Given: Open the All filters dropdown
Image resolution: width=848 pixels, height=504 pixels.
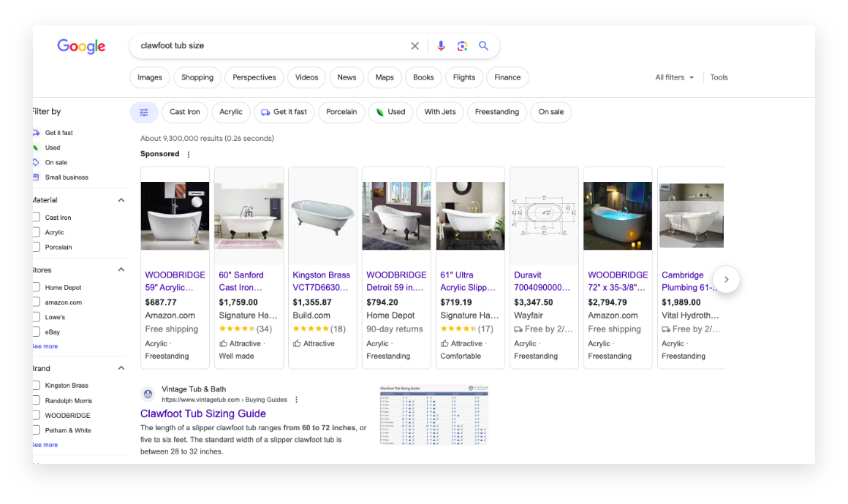Looking at the screenshot, I should (675, 77).
